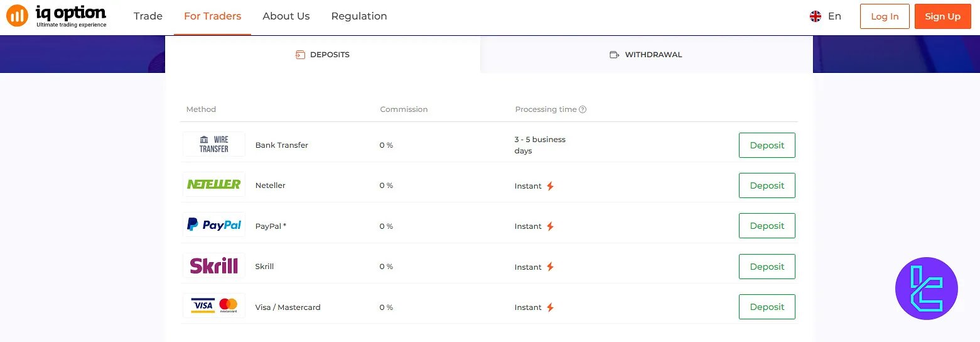Click the Neteller logo
The height and width of the screenshot is (342, 980).
click(x=213, y=185)
